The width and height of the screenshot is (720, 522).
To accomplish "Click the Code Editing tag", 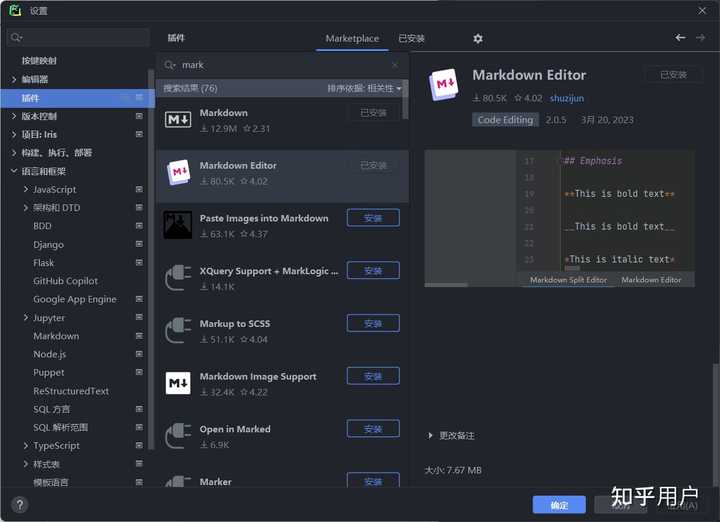I will coord(505,120).
